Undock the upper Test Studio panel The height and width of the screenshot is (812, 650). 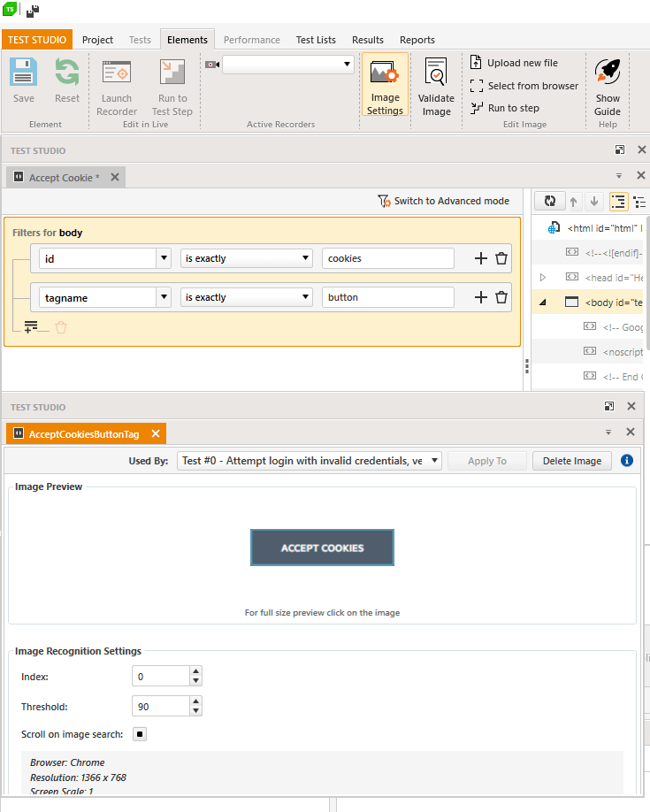(619, 149)
